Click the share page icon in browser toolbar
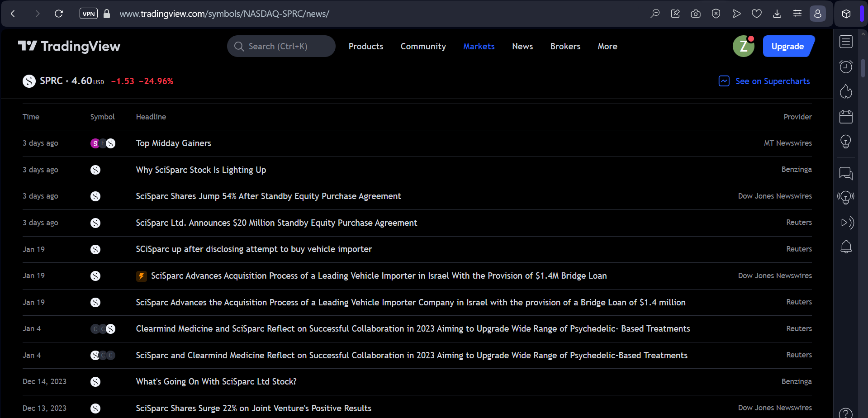 [x=675, y=14]
